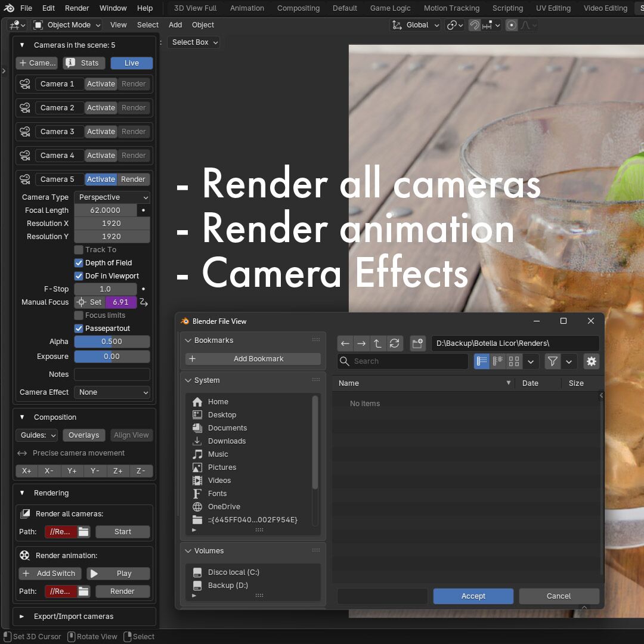Enable the Focus limits checkbox
The image size is (644, 644).
pos(79,315)
